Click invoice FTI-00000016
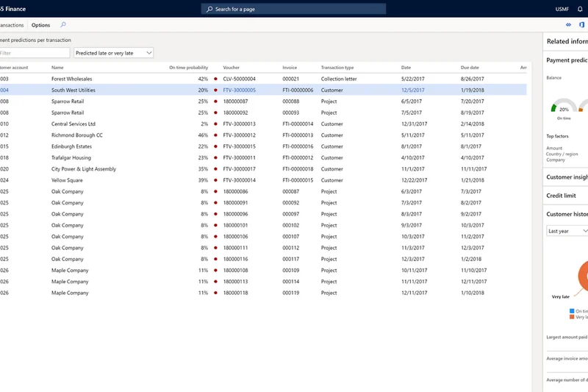 (298, 146)
